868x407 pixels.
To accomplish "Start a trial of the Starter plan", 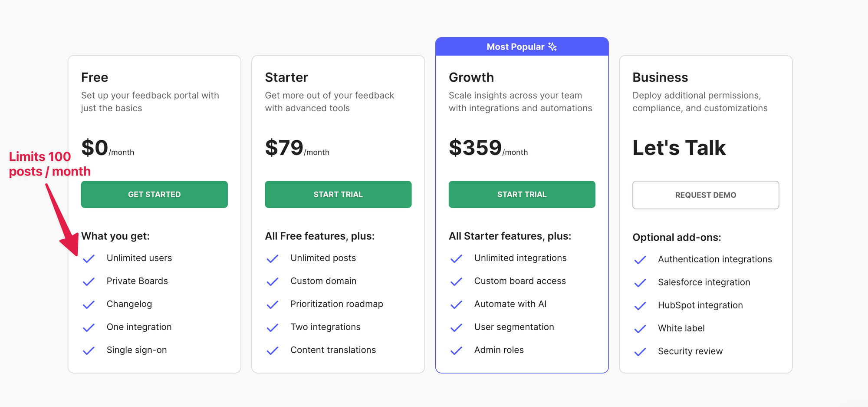I will pyautogui.click(x=338, y=194).
